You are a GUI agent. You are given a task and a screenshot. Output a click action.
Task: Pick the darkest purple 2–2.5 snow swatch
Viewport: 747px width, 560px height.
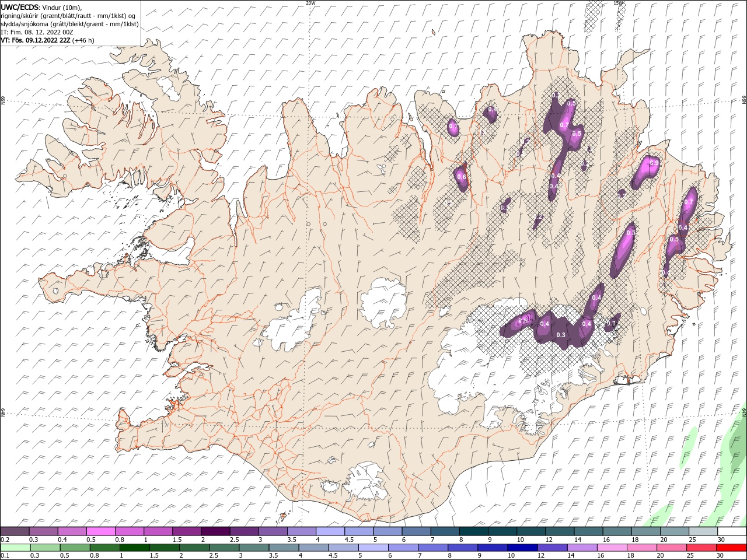click(x=215, y=531)
